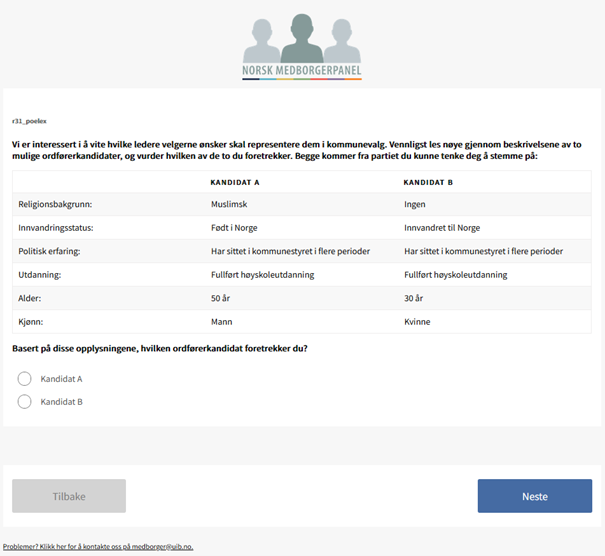Click the Kandidat A option label

point(61,379)
